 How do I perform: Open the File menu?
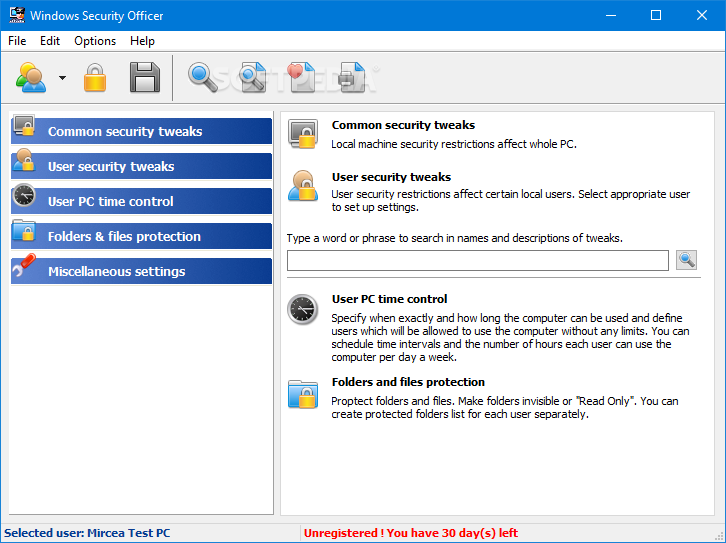pyautogui.click(x=17, y=41)
